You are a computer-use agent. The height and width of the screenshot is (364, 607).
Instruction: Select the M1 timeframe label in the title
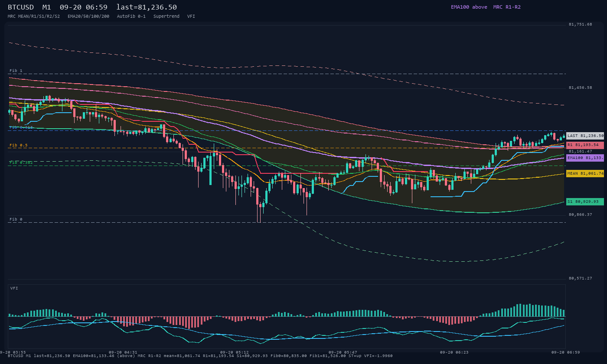tap(47, 7)
